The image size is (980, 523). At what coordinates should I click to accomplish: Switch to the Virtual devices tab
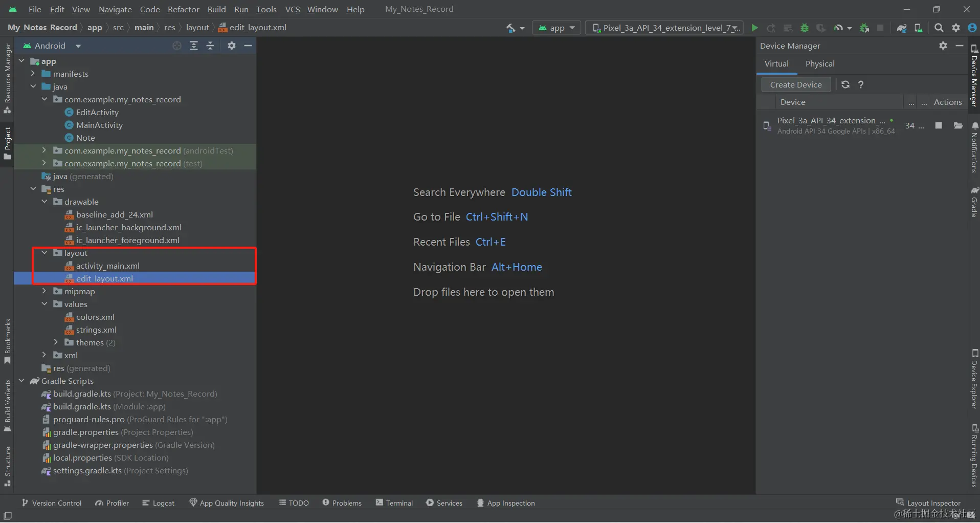tap(776, 64)
